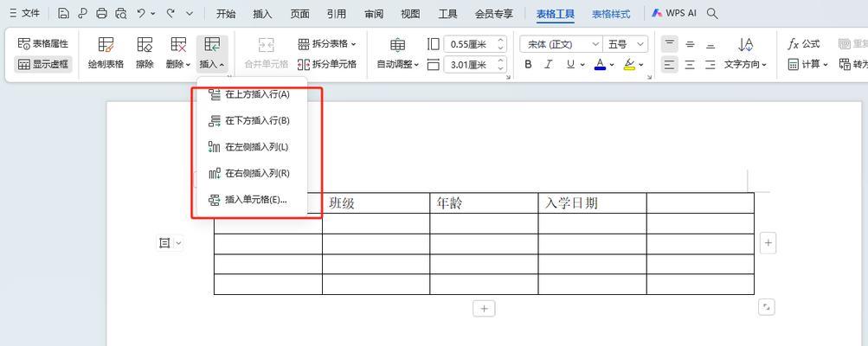Edit the column width field 3.01厘米
This screenshot has height=346, width=868.
click(469, 65)
